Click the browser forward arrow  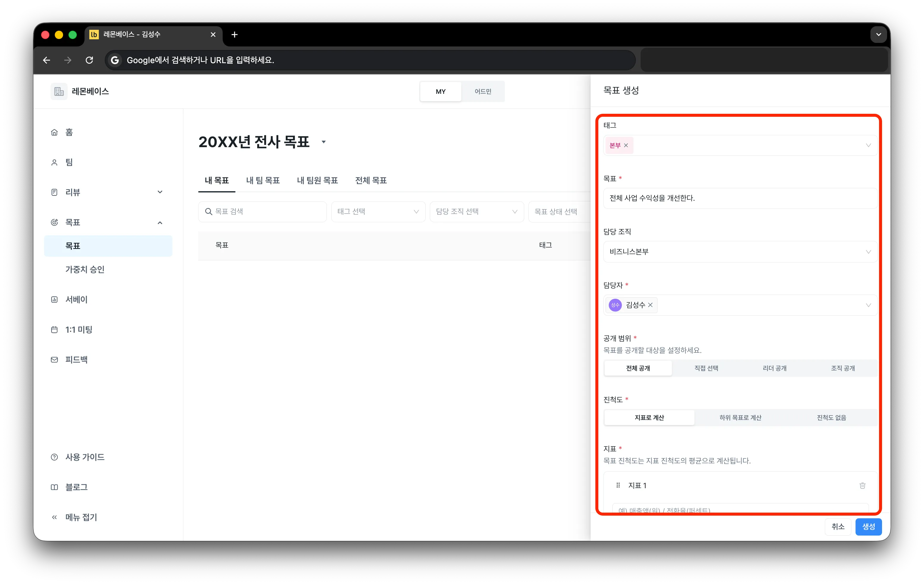click(68, 60)
